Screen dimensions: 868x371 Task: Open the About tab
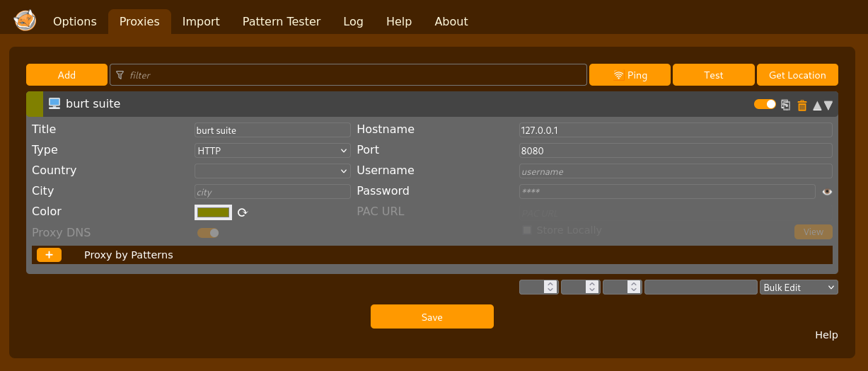click(x=451, y=21)
